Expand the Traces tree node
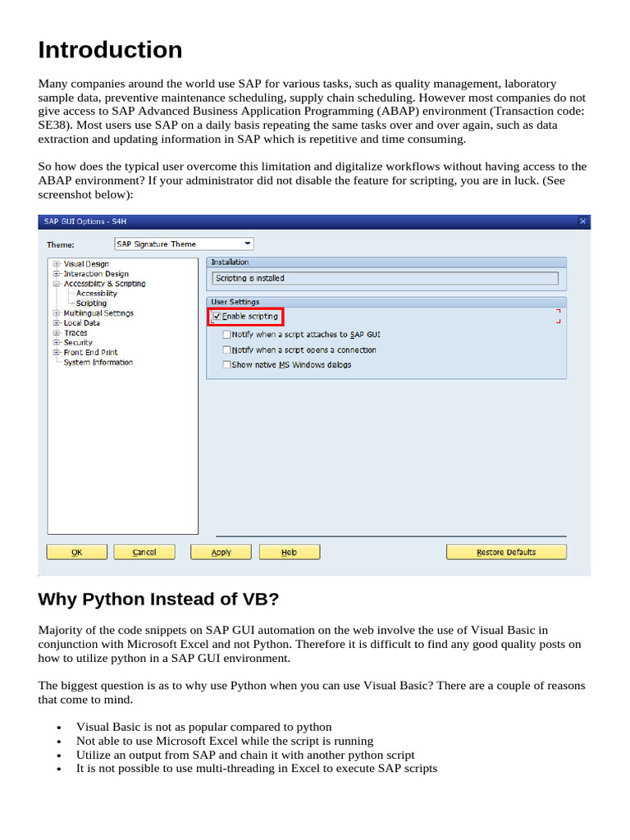 pyautogui.click(x=57, y=333)
